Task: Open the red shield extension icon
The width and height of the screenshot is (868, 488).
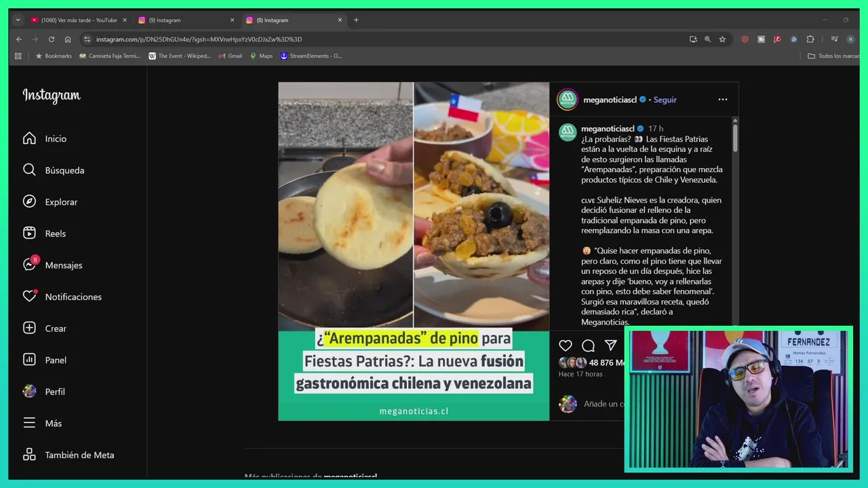Action: [745, 39]
